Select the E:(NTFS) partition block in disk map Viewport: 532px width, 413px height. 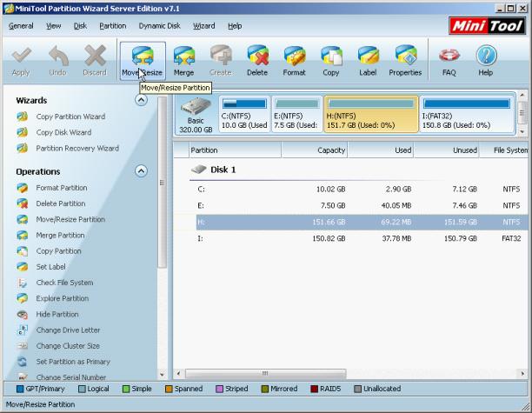[x=296, y=115]
